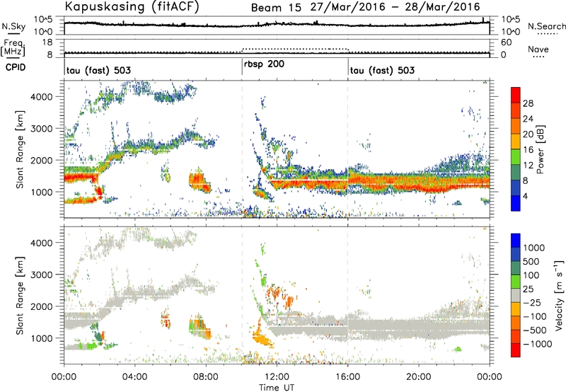Click the Kapuskasing (fitACF) plot title
The width and height of the screenshot is (566, 392).
[x=132, y=7]
